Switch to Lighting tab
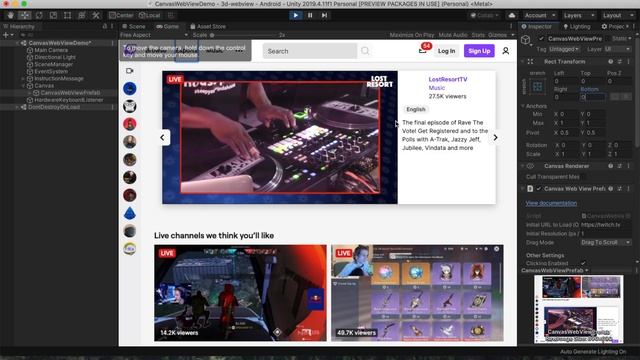Viewport: 640px width, 360px height. coord(576,26)
